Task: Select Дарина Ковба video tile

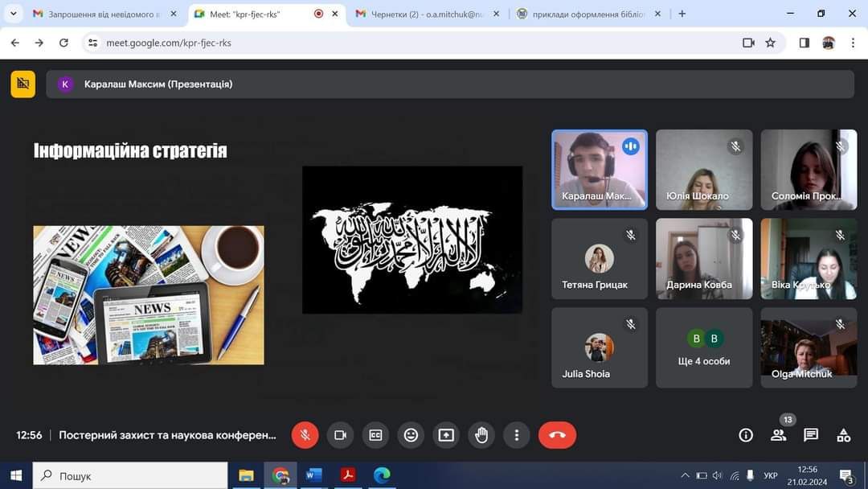Action: 704,259
